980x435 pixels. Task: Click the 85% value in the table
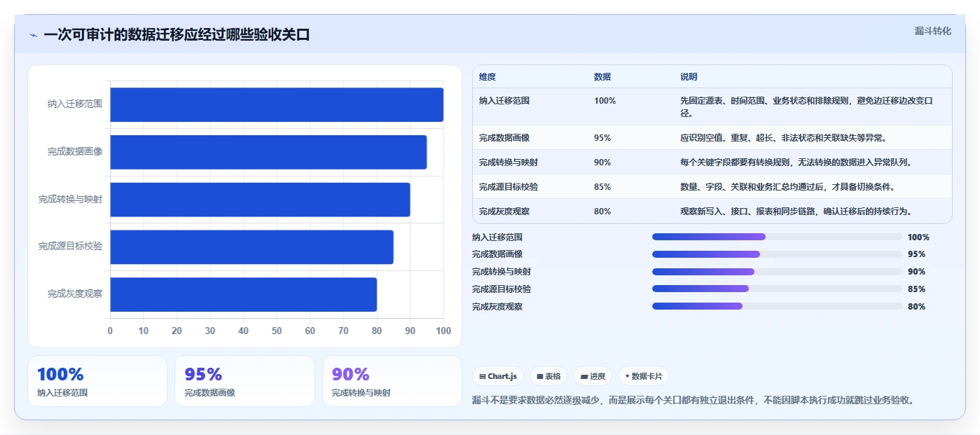(602, 186)
